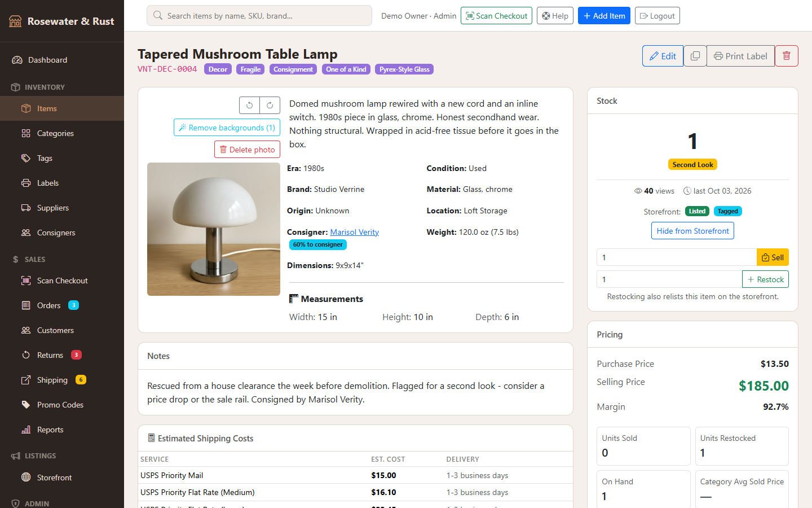
Task: Rotate photo clockwise
Action: [270, 105]
